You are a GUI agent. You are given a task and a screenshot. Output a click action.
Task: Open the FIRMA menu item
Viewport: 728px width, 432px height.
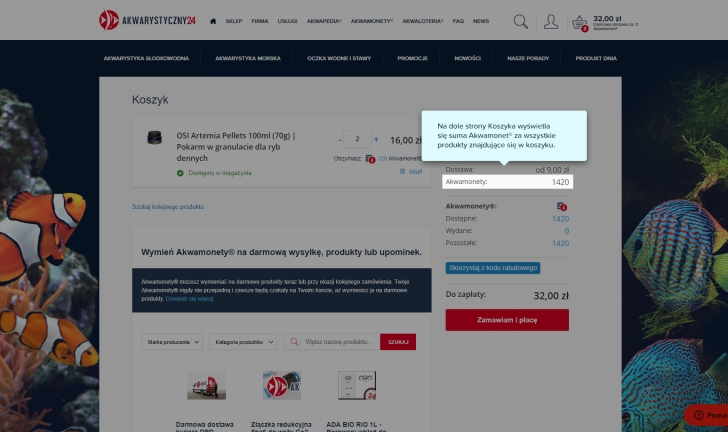pos(260,21)
